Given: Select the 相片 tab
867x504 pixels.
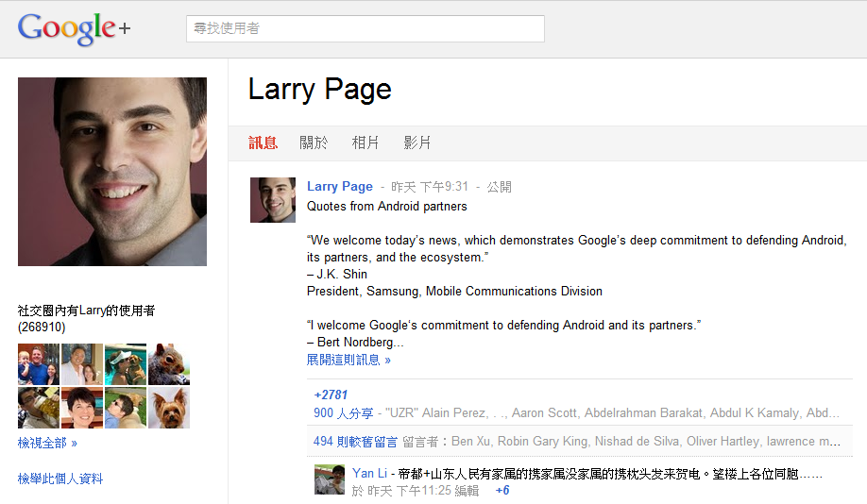Looking at the screenshot, I should 365,143.
